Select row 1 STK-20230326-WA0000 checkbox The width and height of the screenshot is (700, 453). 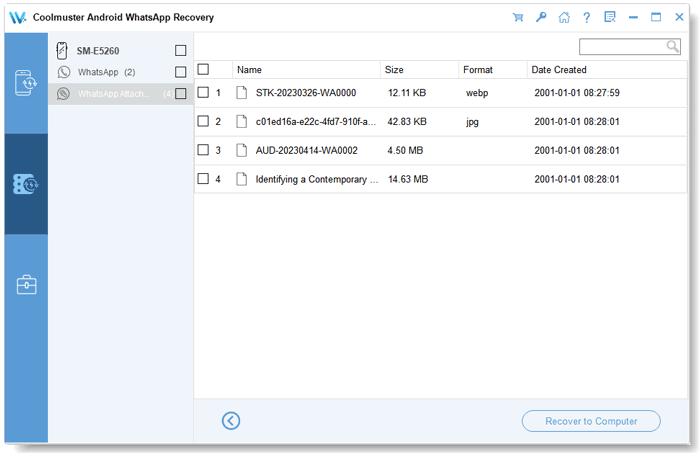click(x=204, y=93)
